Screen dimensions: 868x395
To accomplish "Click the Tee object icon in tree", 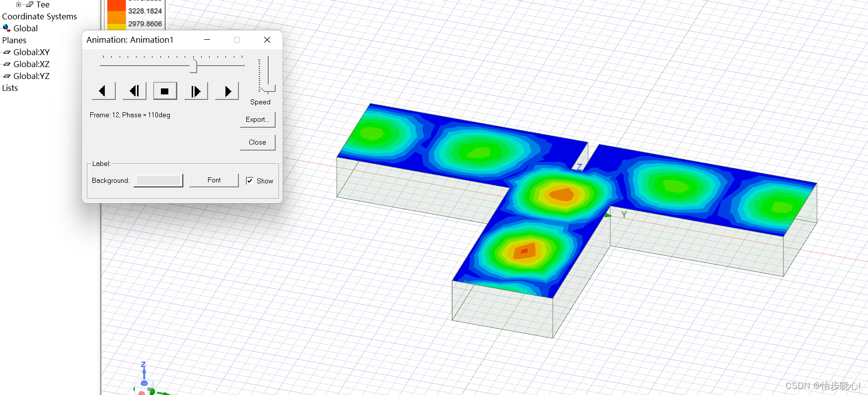I will (x=30, y=4).
